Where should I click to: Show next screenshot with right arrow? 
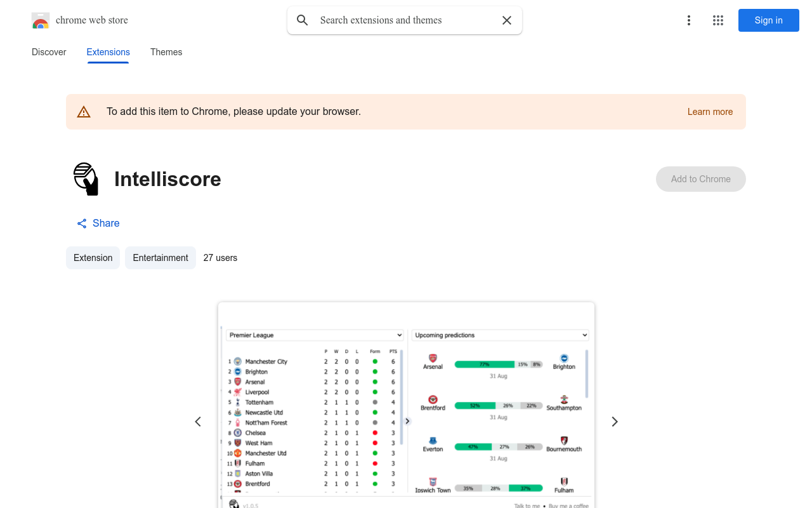click(x=614, y=422)
